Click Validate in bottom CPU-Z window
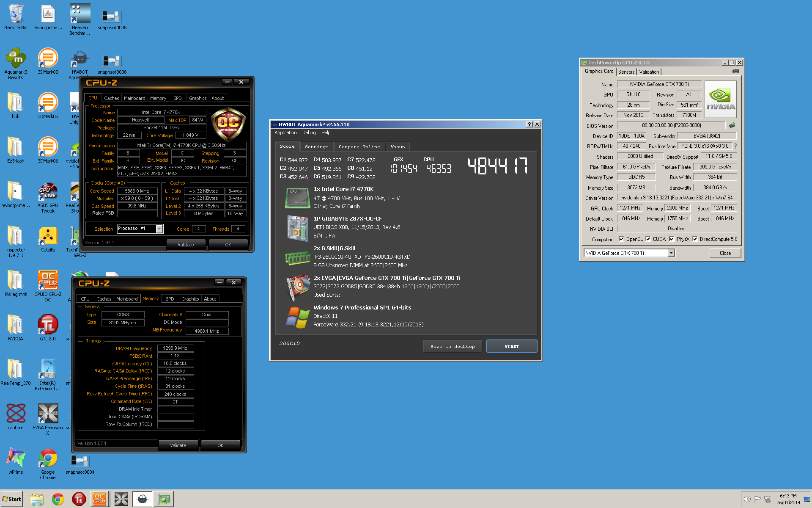Screen dimensions: 812x508 pos(178,445)
